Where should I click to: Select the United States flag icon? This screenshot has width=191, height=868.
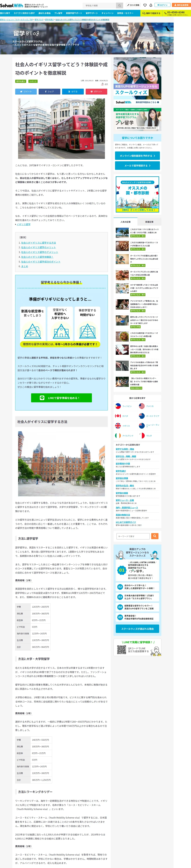tap(142, 406)
